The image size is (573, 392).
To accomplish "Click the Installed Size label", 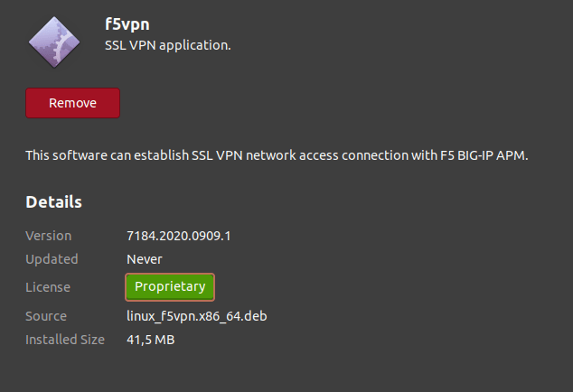I will (65, 340).
